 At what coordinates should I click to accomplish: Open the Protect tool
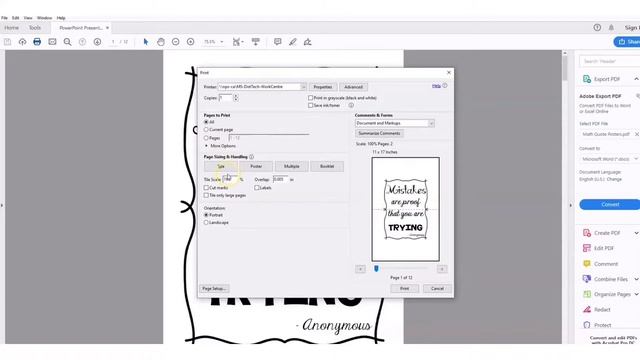602,325
